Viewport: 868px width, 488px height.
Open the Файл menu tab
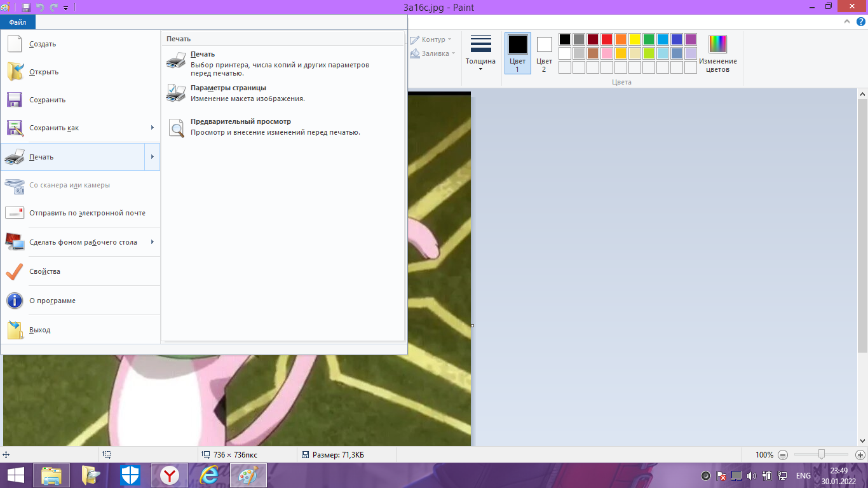[x=18, y=22]
